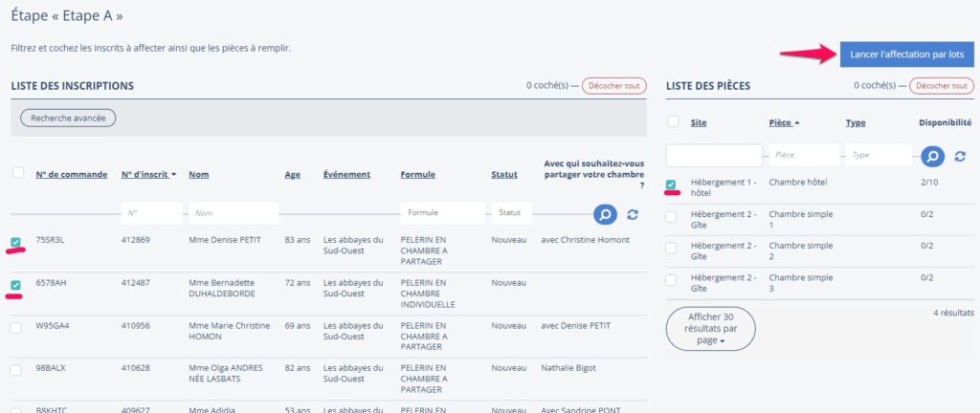Click the refresh icon in inscriptions list

(633, 215)
